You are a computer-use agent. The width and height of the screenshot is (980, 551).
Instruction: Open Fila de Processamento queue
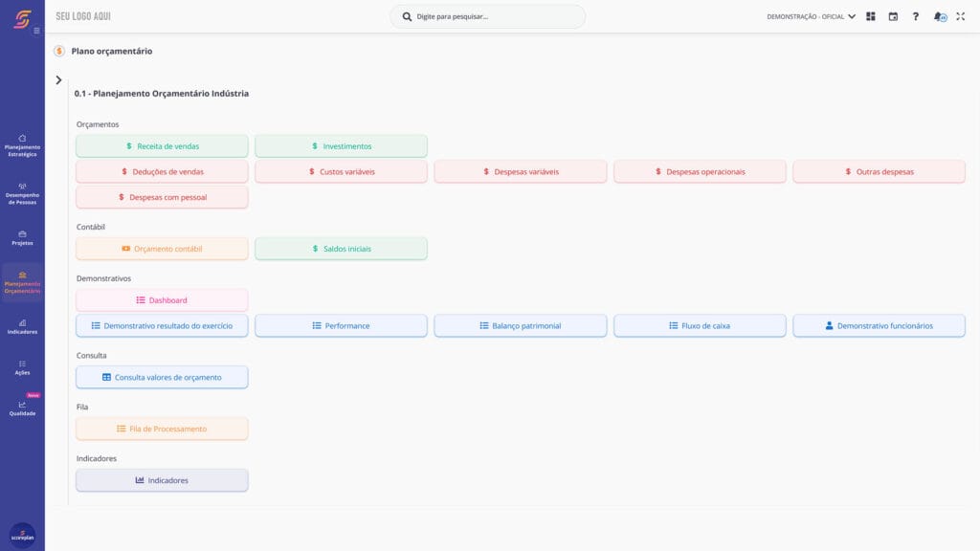pyautogui.click(x=162, y=430)
